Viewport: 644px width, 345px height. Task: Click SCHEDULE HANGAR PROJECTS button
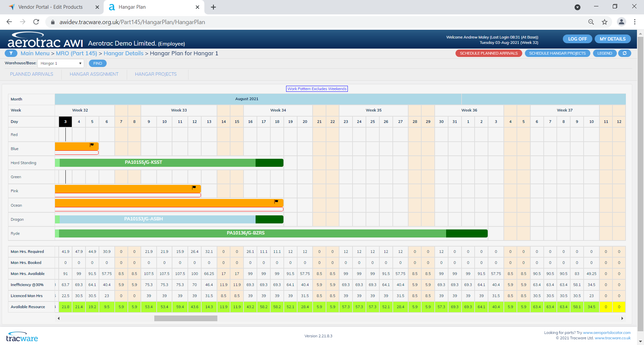[557, 53]
